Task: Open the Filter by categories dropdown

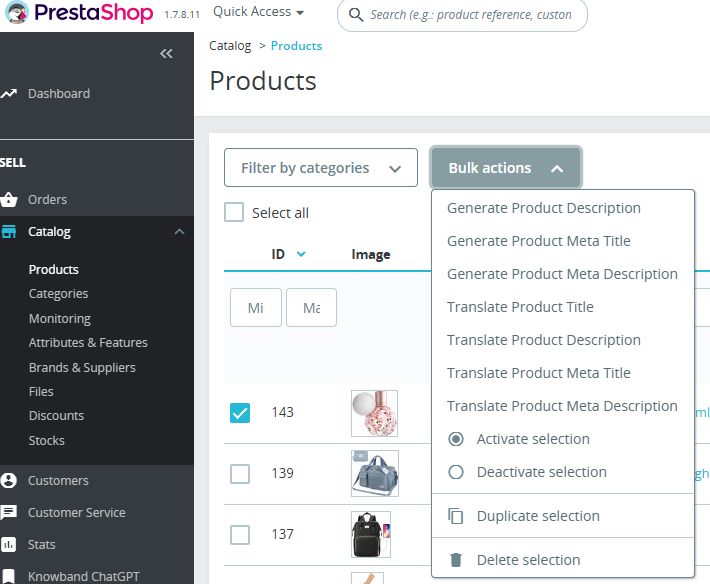Action: [320, 168]
